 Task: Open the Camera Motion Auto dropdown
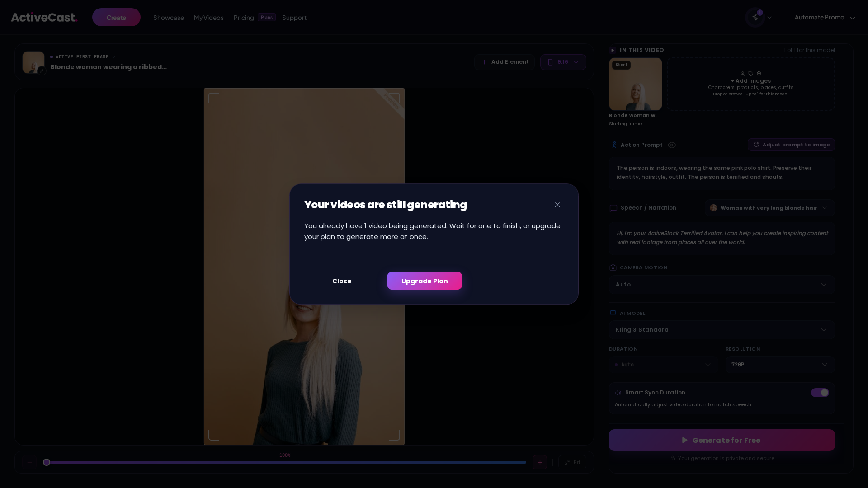coord(722,285)
